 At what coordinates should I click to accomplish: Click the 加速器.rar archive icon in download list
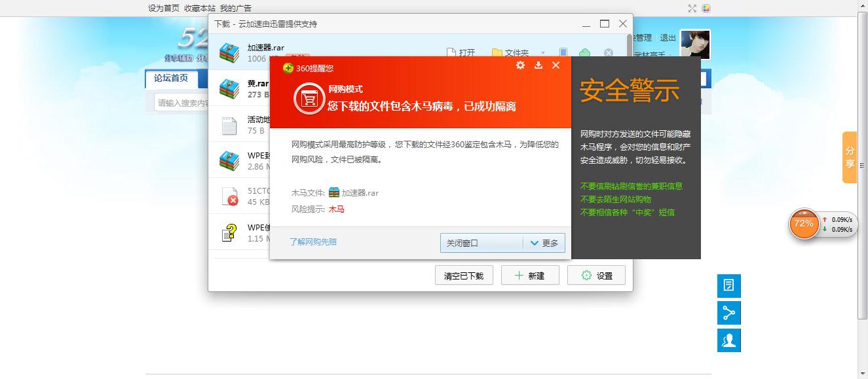pos(229,53)
